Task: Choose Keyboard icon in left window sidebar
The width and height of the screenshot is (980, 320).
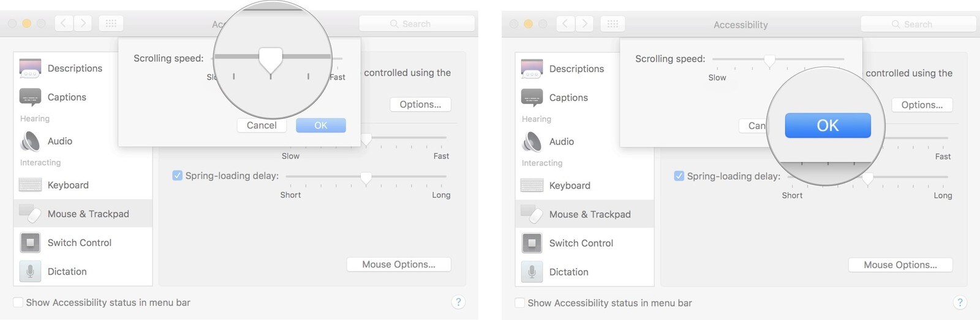Action: (x=30, y=185)
